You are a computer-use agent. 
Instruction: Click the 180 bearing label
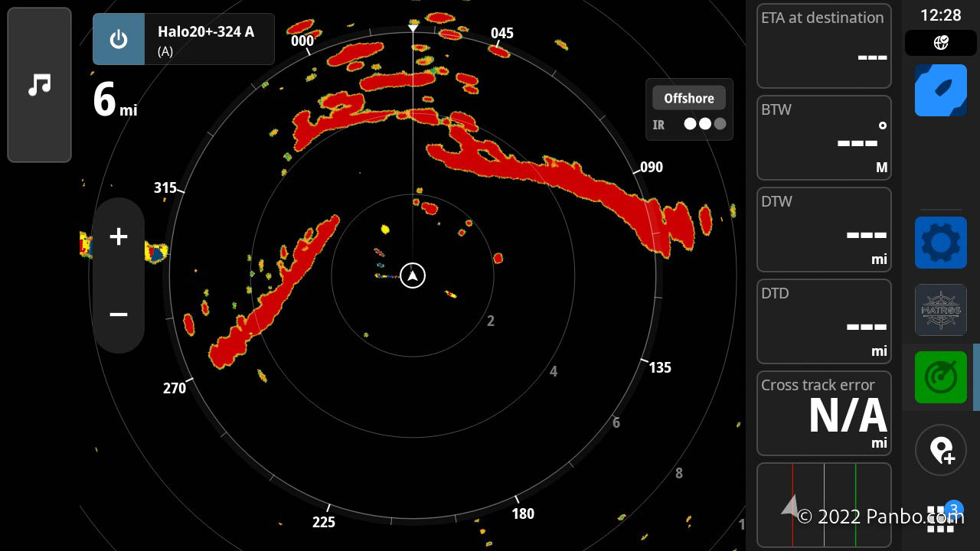pyautogui.click(x=523, y=514)
